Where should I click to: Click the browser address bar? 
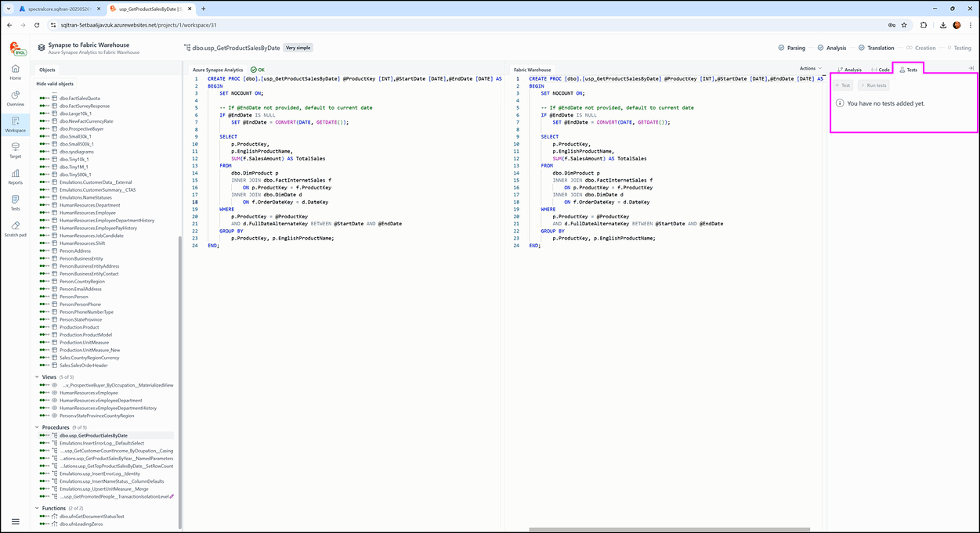470,25
